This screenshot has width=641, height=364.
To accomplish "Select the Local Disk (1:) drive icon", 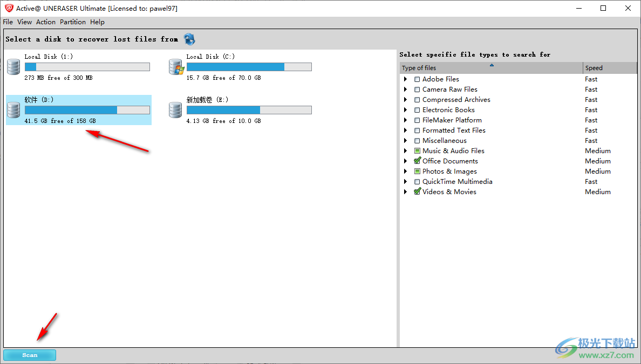I will point(13,66).
